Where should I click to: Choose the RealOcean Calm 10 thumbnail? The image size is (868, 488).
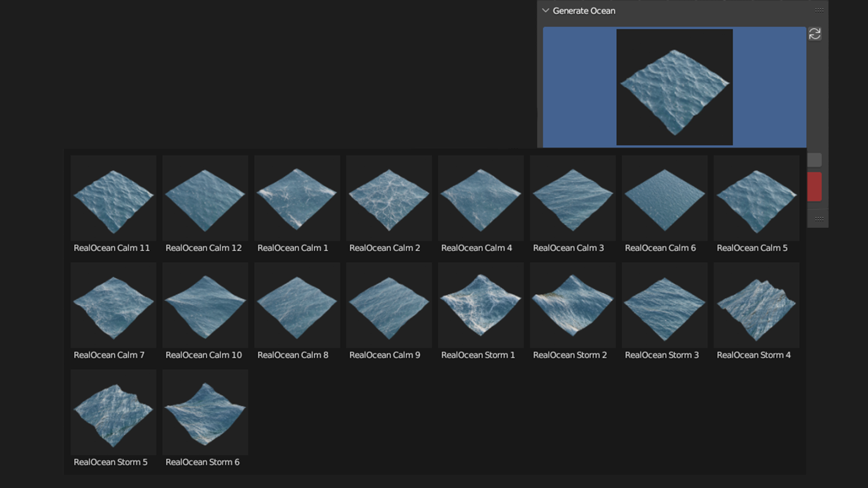click(205, 305)
